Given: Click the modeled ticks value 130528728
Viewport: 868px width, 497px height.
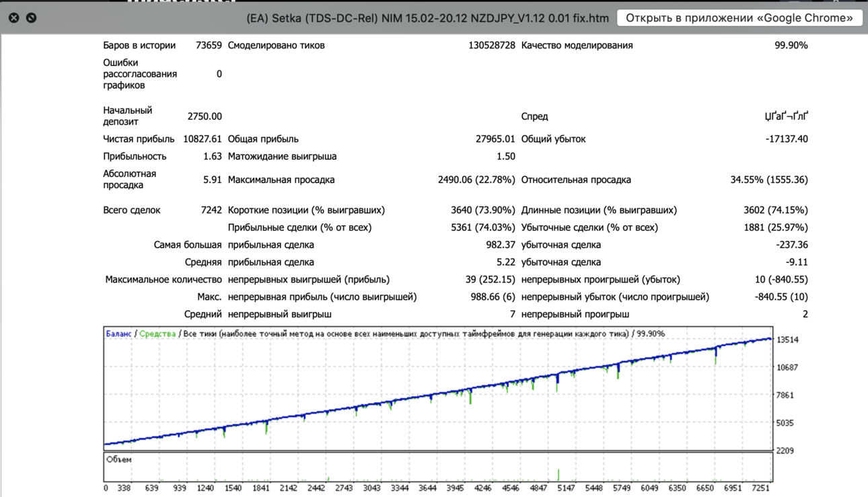Looking at the screenshot, I should [491, 45].
